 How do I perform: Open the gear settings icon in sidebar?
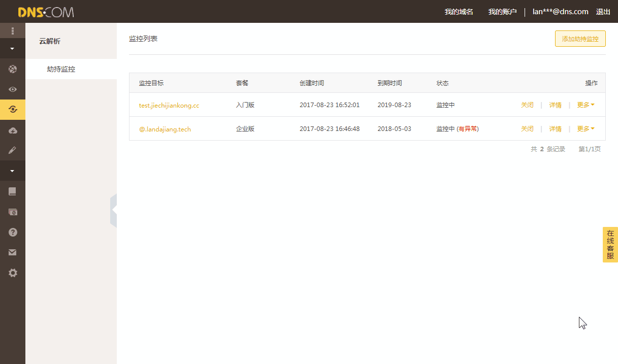click(x=13, y=273)
